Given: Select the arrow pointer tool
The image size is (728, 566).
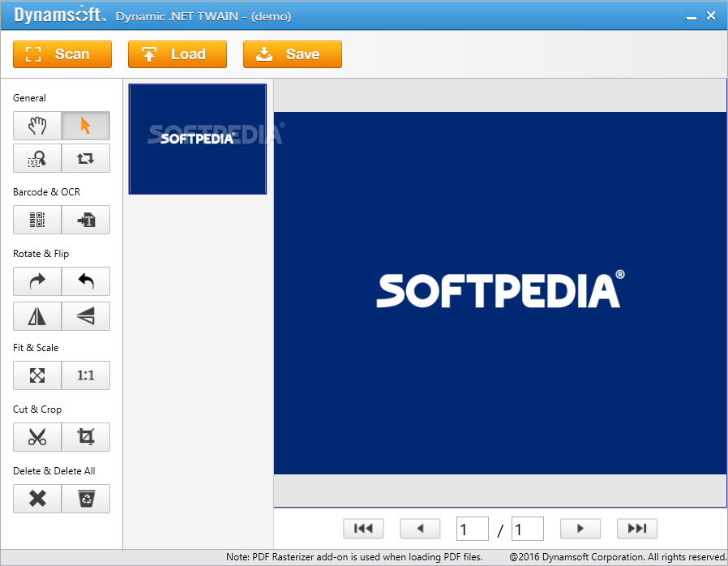Looking at the screenshot, I should (x=86, y=126).
